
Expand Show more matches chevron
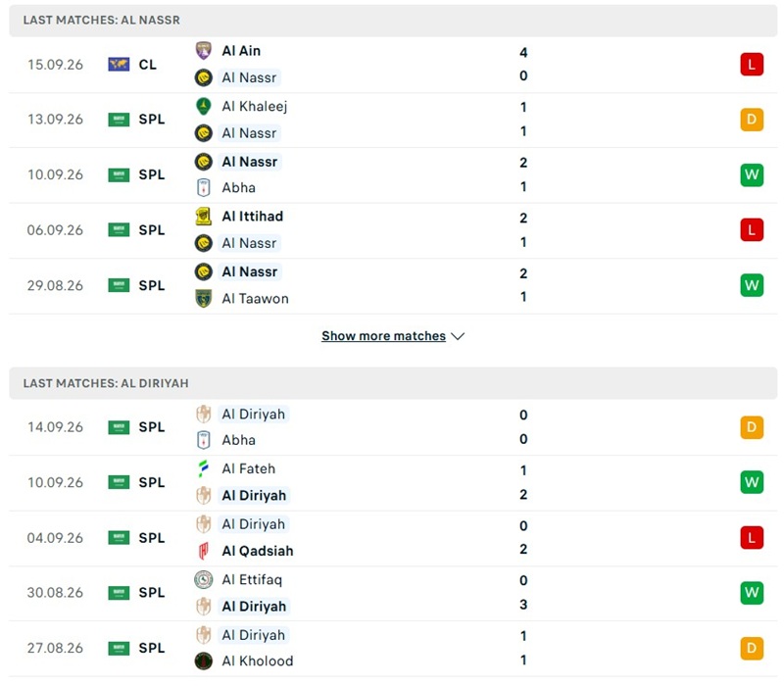tap(458, 336)
